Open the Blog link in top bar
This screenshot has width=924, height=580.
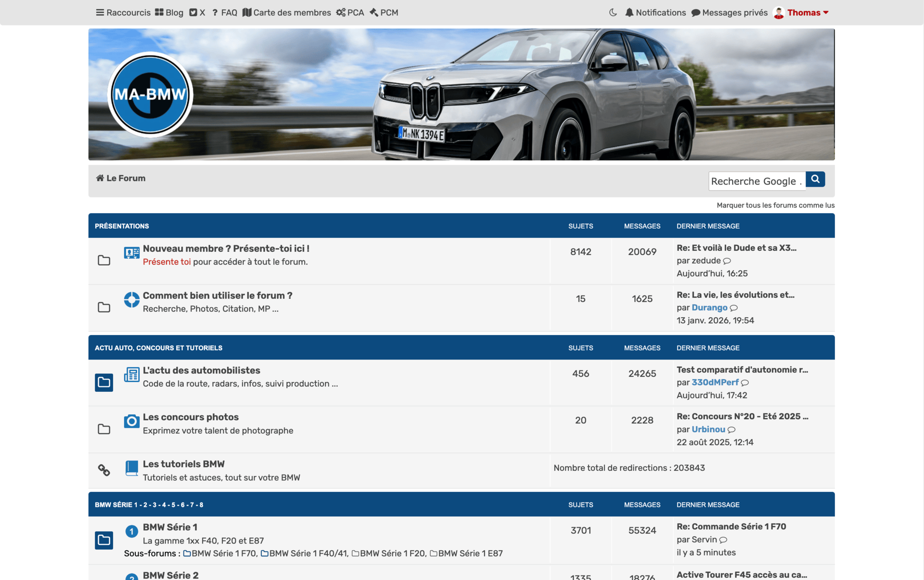coord(169,13)
